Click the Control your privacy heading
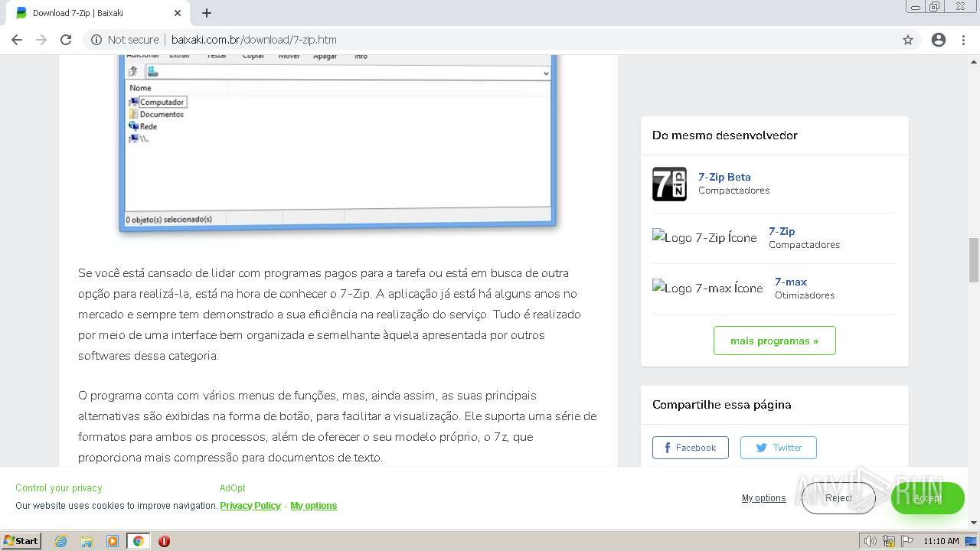 (58, 488)
